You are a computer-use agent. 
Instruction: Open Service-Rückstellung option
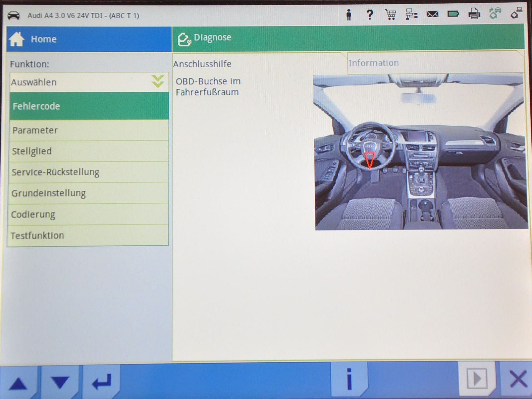click(89, 172)
